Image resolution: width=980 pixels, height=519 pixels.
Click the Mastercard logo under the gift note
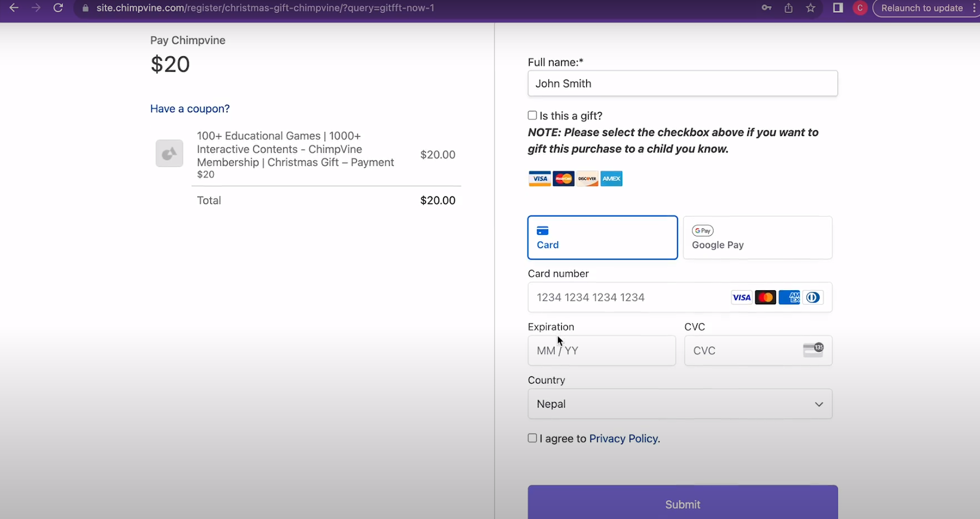coord(563,179)
